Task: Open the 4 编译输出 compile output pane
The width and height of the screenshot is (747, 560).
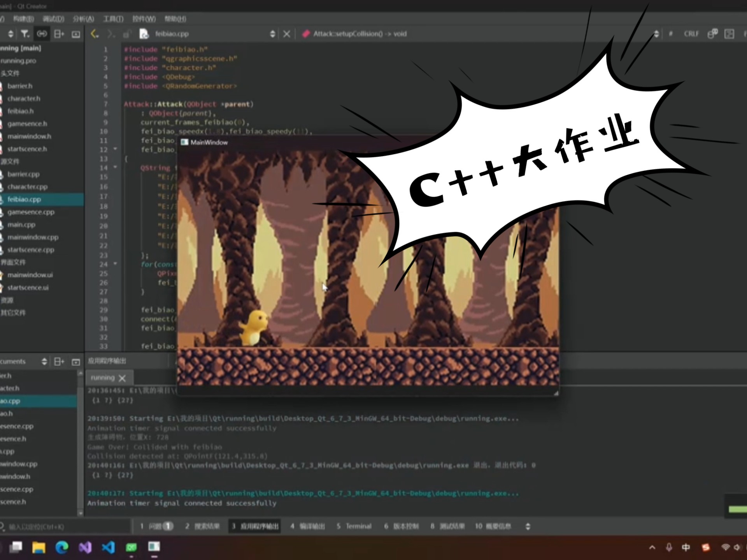Action: point(307,527)
